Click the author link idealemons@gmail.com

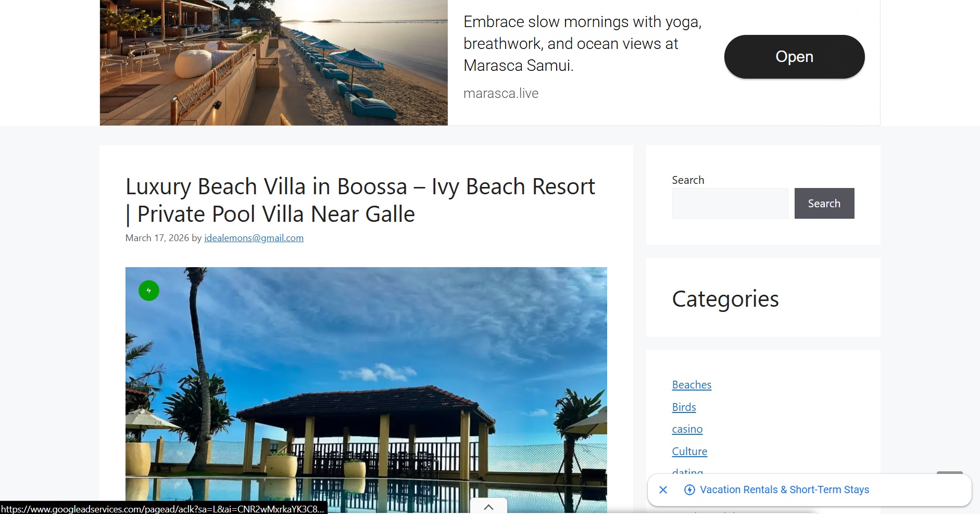click(x=254, y=238)
